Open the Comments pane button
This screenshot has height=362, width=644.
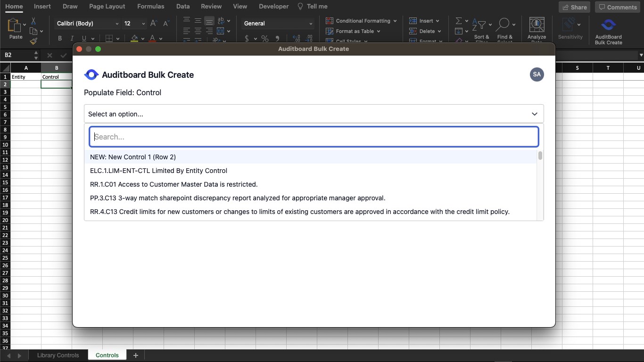coord(618,7)
